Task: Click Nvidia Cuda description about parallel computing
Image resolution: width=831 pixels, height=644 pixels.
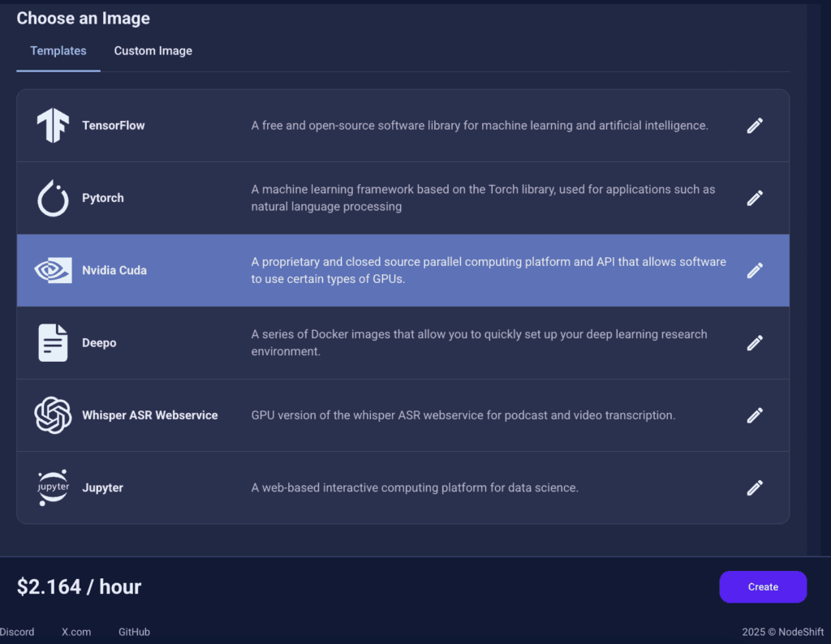Action: (x=489, y=270)
